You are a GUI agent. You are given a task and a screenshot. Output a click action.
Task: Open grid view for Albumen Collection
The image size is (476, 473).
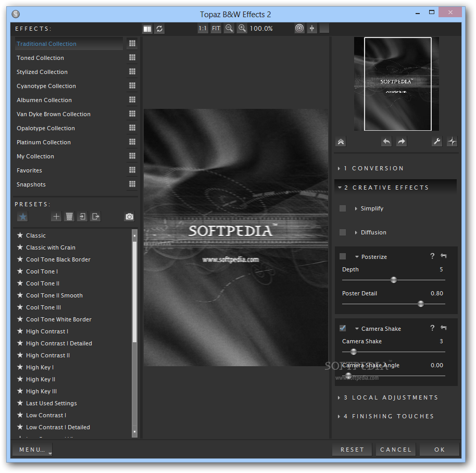point(132,99)
